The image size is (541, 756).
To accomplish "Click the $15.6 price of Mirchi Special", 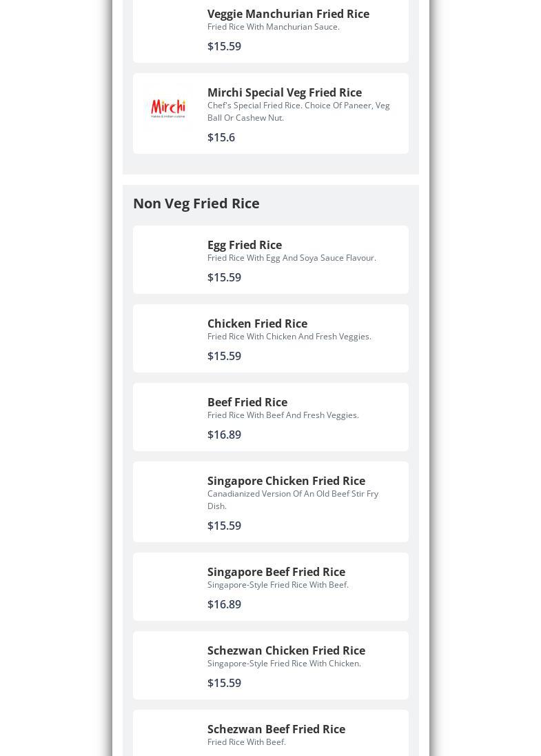I will click(x=221, y=137).
